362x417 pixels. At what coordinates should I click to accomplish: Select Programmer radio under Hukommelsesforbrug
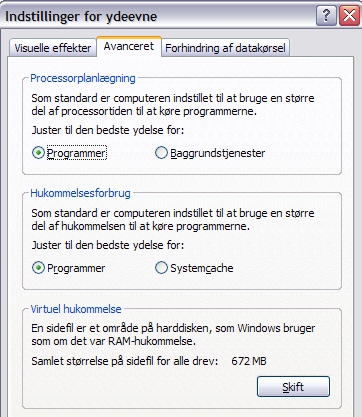38,268
